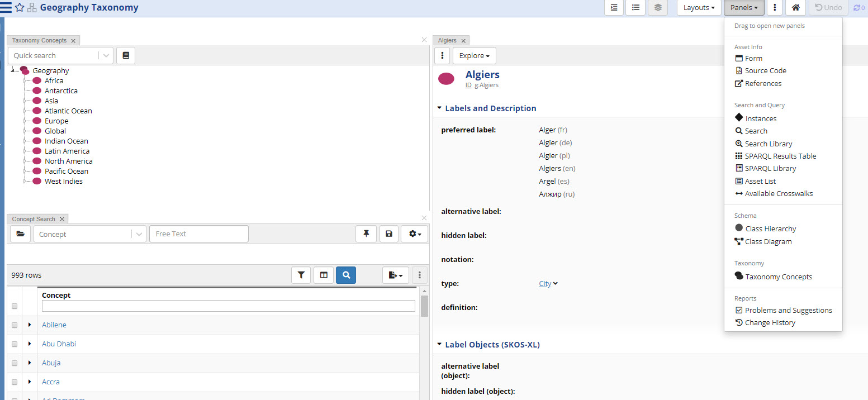Open the Search Library panel
The height and width of the screenshot is (400, 868).
pos(768,144)
